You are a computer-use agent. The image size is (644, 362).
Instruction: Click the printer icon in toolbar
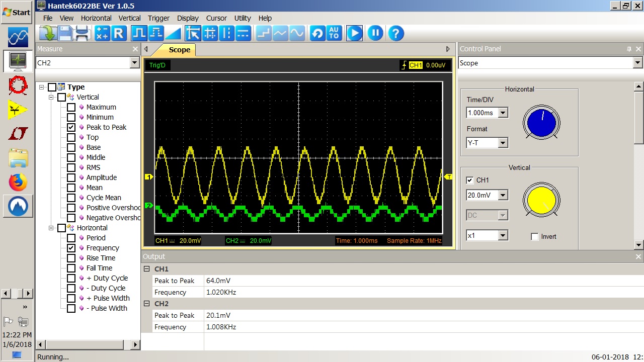(x=83, y=33)
